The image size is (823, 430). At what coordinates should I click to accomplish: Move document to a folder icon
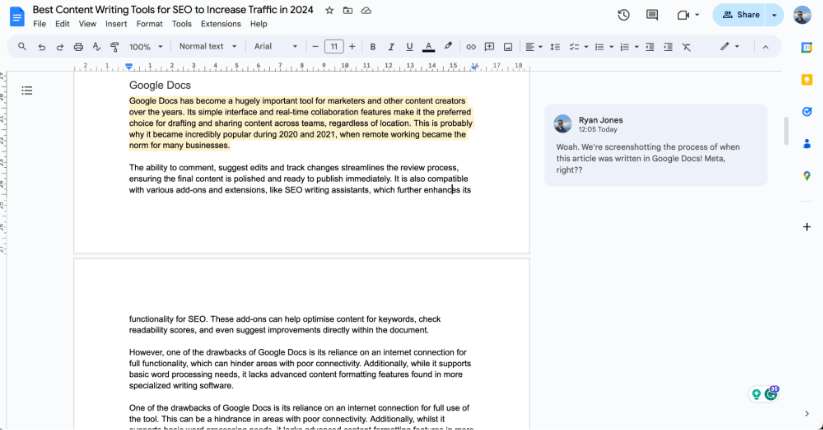347,10
